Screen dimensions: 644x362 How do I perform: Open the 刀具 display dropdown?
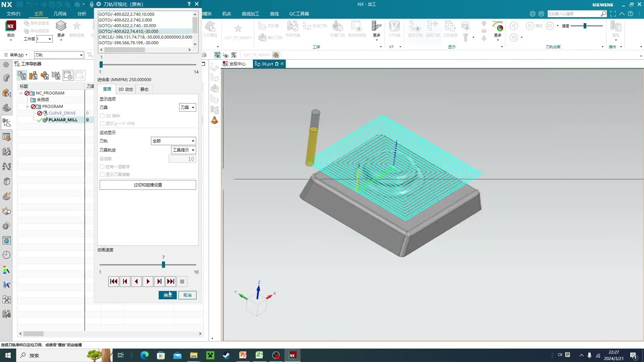tap(187, 108)
